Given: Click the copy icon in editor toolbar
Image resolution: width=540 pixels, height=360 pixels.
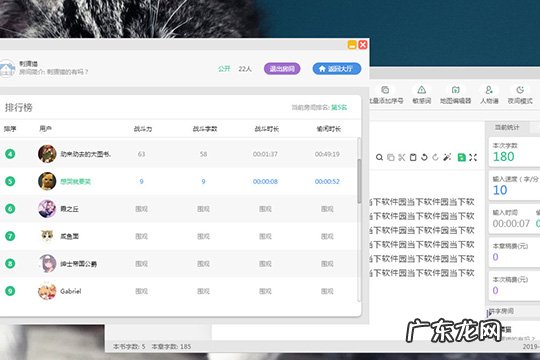Looking at the screenshot, I should [391, 157].
